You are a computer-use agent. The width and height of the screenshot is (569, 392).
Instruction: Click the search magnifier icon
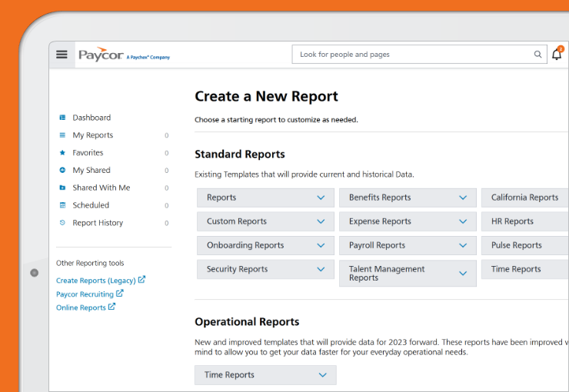537,55
